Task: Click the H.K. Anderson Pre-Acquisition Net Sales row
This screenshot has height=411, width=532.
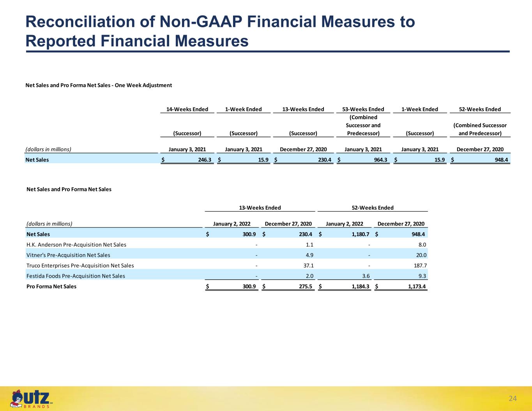Action: [x=227, y=245]
